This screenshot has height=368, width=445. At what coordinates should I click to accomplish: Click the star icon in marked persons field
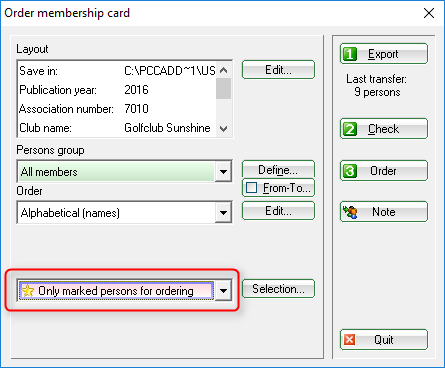click(28, 291)
